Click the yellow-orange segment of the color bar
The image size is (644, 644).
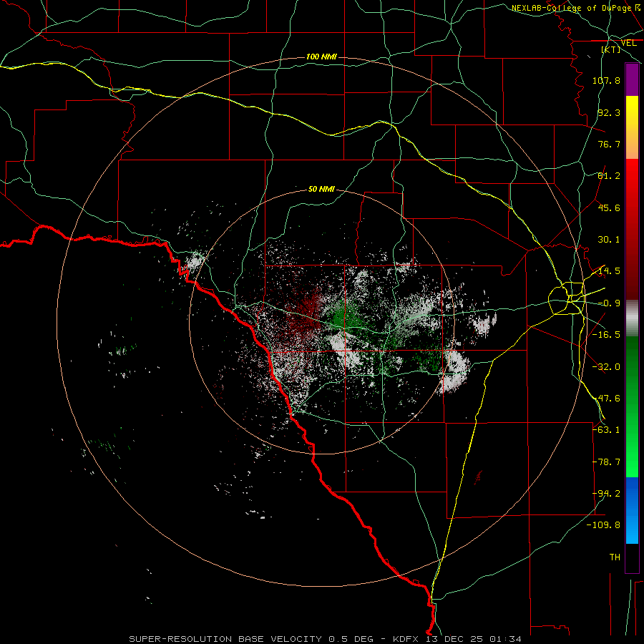click(632, 127)
